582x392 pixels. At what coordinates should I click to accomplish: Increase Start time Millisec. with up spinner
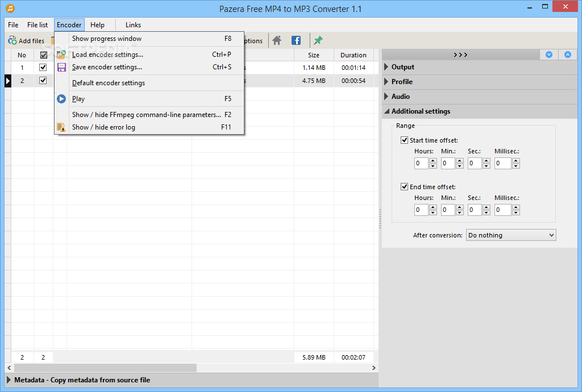coord(516,161)
